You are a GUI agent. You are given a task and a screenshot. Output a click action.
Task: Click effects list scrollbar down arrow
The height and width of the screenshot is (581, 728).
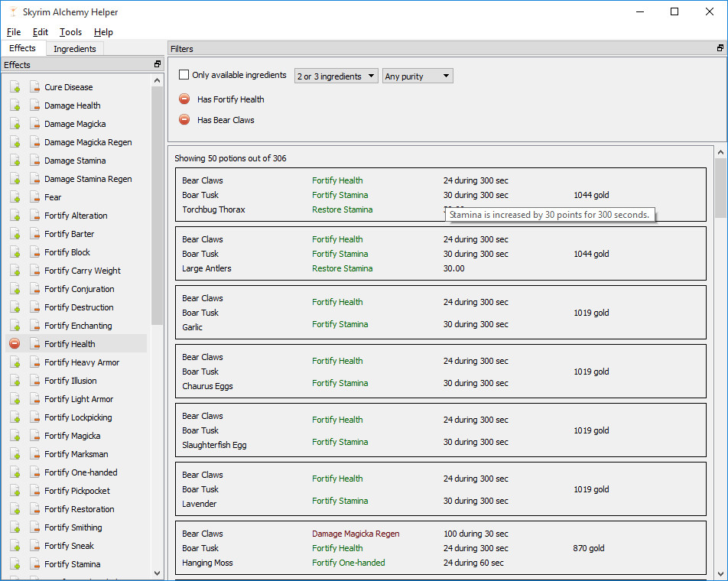pos(157,573)
